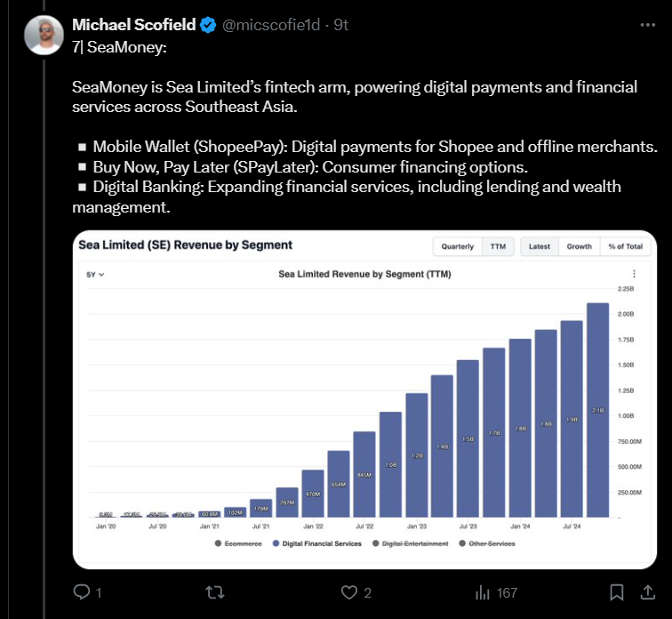Viewport: 672px width, 619px height.
Task: Toggle Other Services legend series
Action: (x=490, y=543)
